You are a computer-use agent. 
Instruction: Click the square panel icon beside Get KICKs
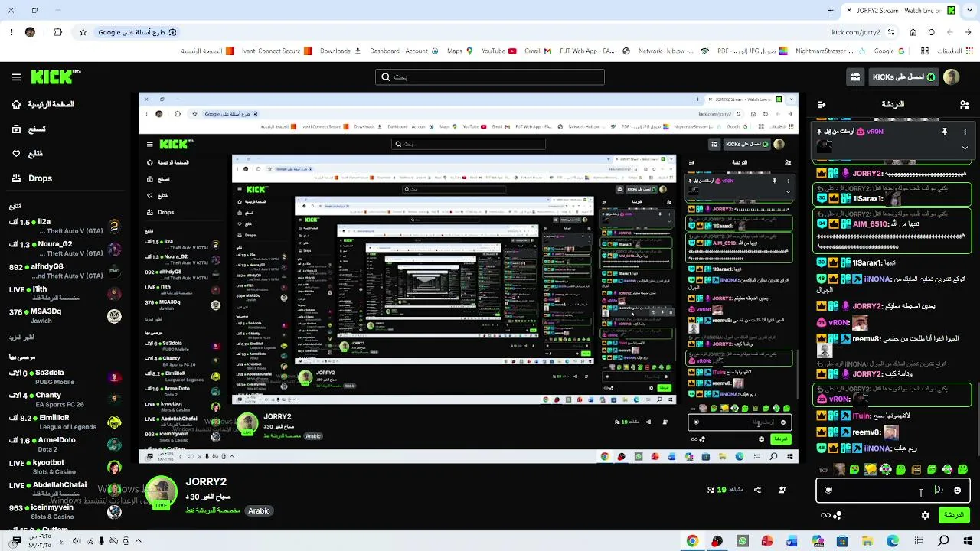pos(855,77)
